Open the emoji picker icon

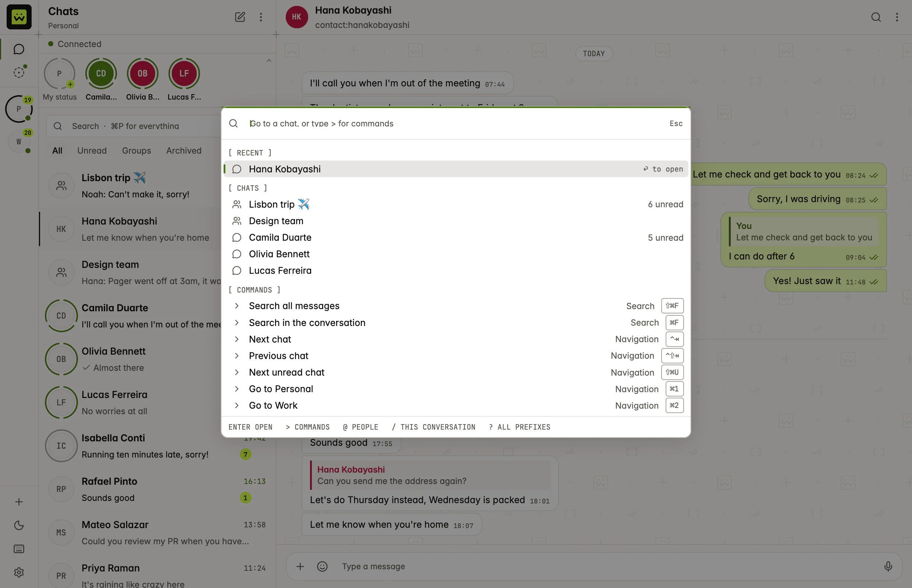(322, 566)
